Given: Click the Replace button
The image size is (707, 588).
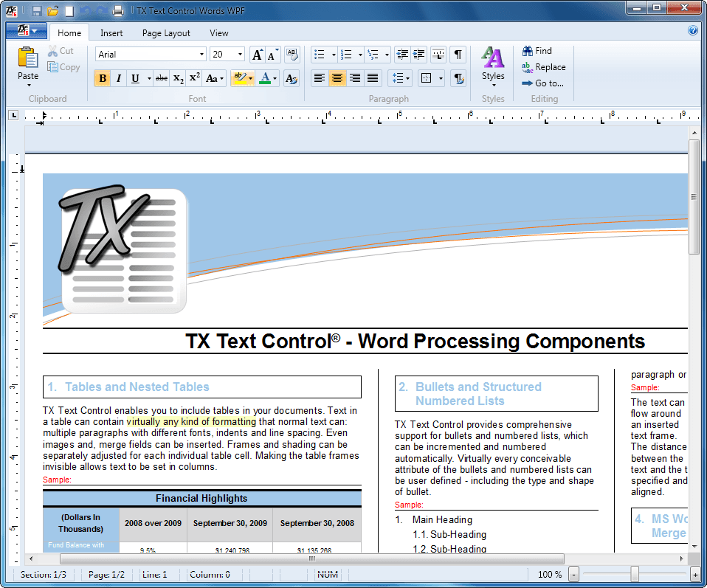Looking at the screenshot, I should coord(544,67).
